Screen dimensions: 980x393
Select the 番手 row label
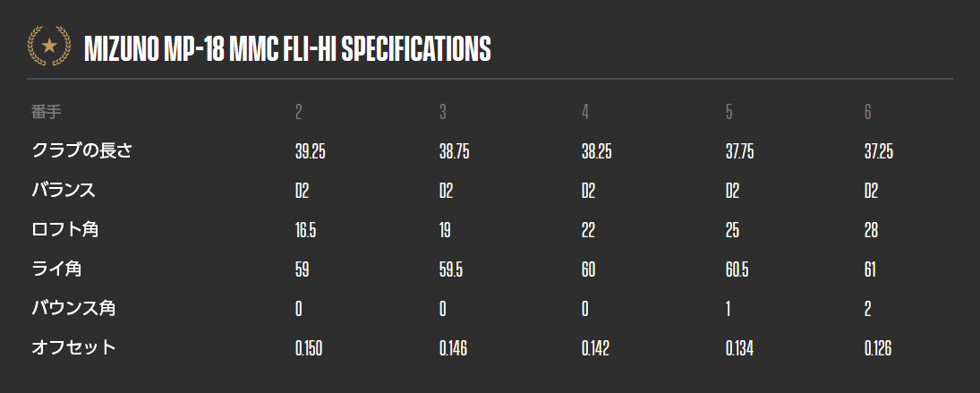[x=47, y=113]
